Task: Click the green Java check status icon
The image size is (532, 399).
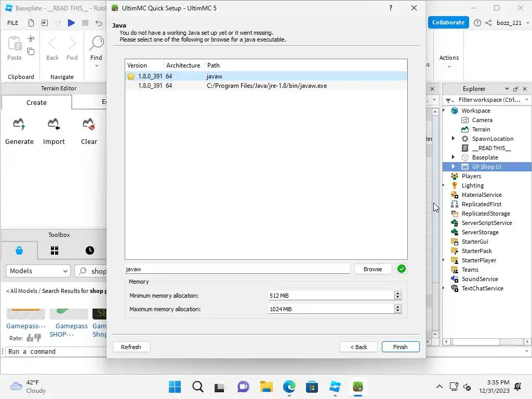Action: (402, 269)
